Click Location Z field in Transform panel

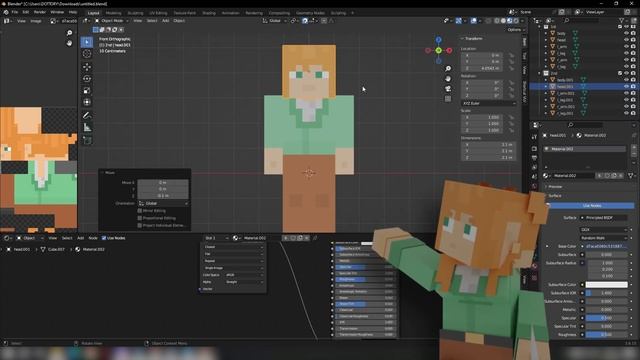[483, 68]
